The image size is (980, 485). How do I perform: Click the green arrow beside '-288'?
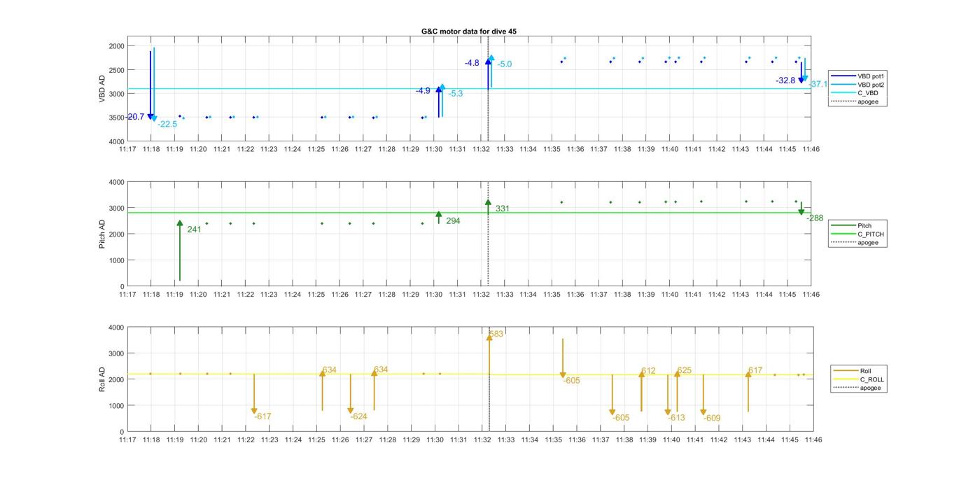801,209
